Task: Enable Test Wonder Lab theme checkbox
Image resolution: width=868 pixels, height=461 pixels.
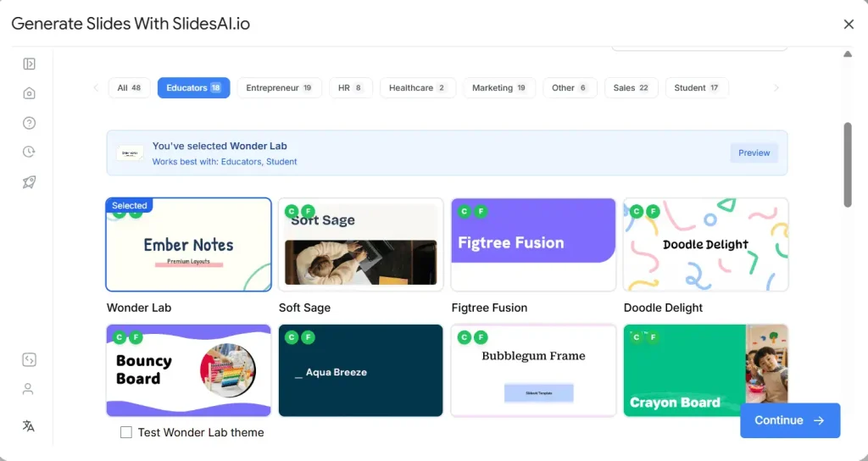Action: pyautogui.click(x=126, y=432)
